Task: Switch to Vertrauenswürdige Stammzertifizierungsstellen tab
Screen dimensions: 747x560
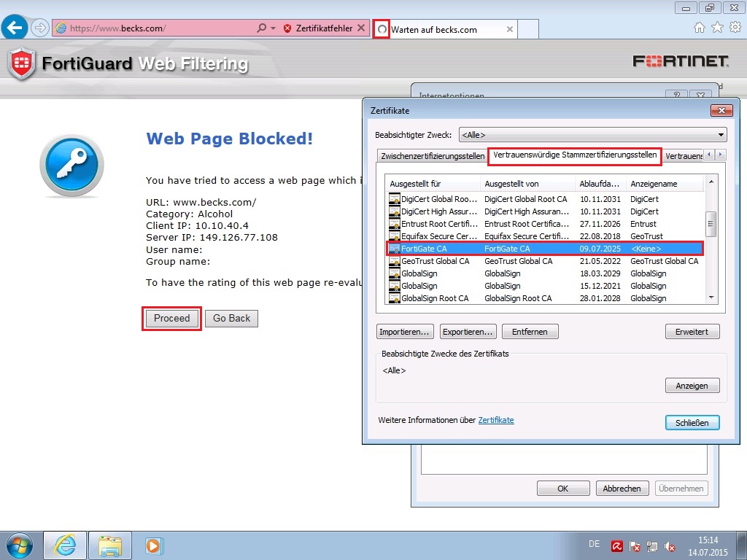Action: [575, 155]
